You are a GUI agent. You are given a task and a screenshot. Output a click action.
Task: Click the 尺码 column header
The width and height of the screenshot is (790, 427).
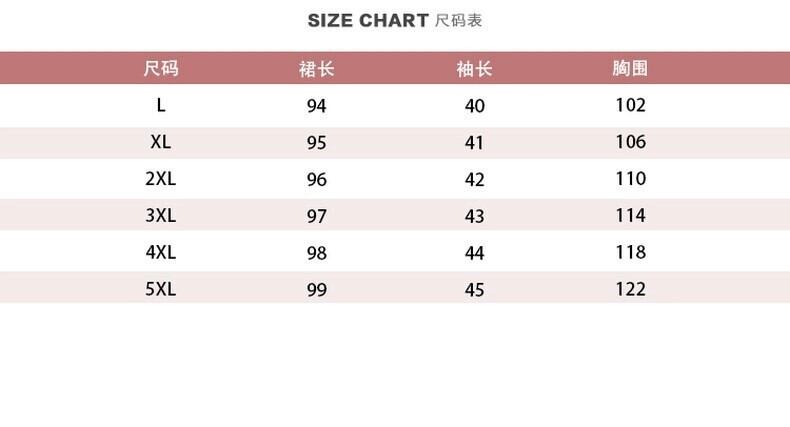tap(160, 69)
